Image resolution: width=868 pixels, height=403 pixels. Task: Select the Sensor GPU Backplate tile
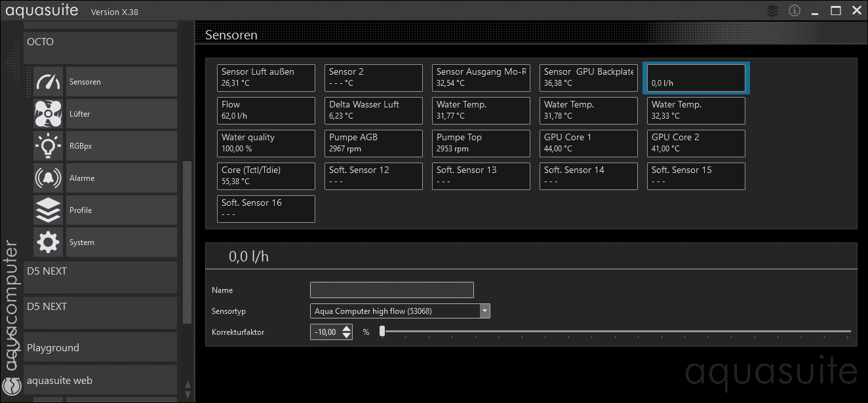coord(589,78)
